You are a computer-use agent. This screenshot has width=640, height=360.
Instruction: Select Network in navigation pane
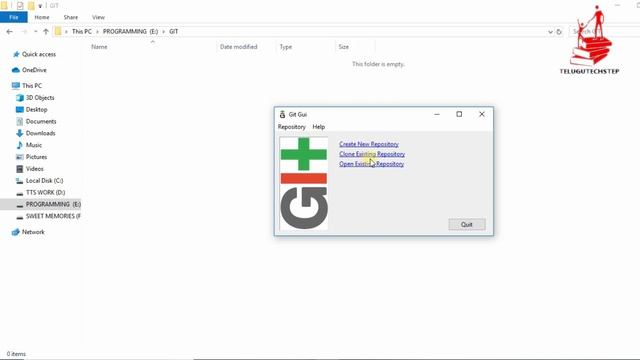pyautogui.click(x=33, y=232)
